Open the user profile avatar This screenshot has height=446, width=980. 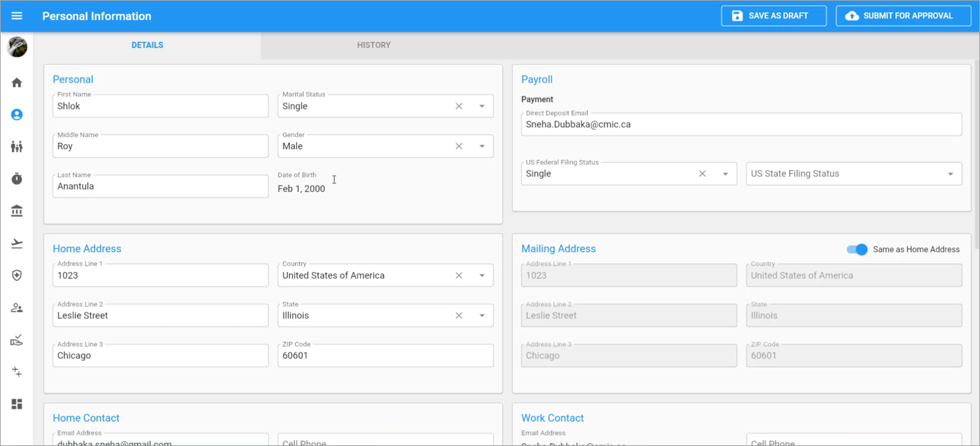coord(17,48)
